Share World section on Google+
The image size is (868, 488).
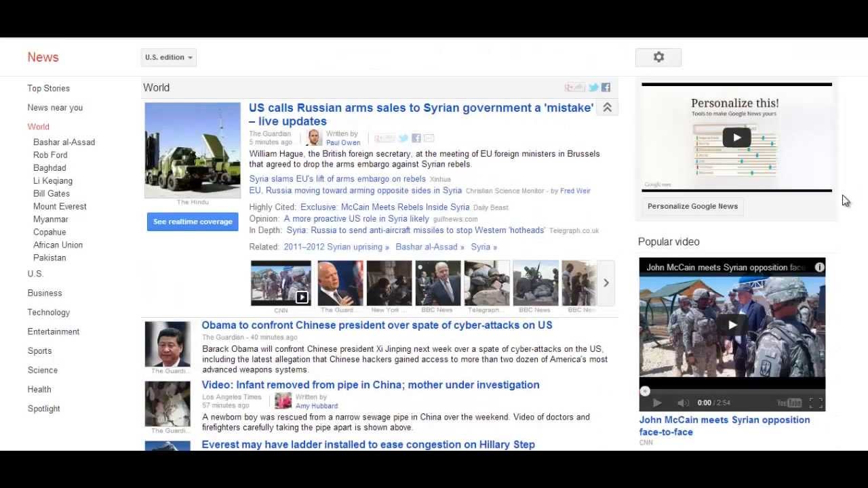coord(574,87)
